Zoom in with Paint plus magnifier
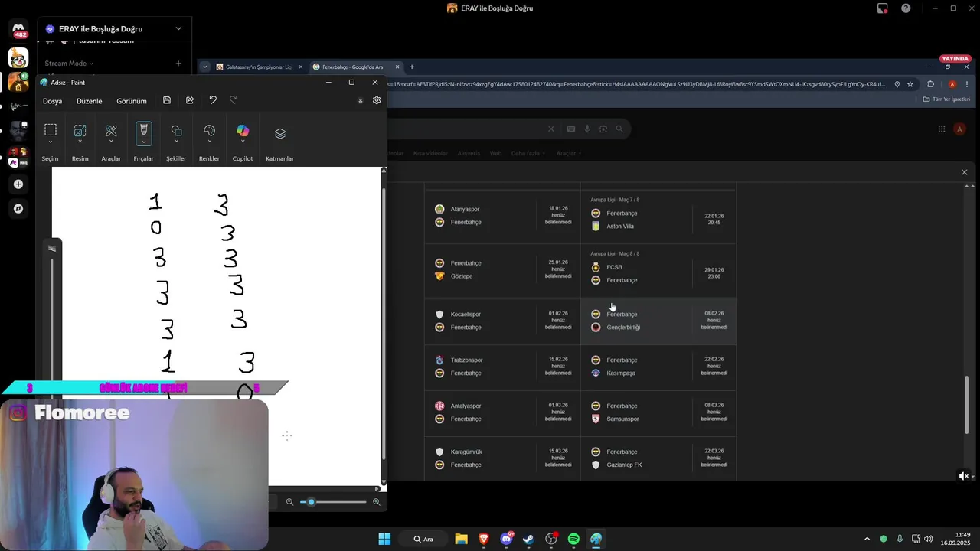The width and height of the screenshot is (980, 551). (376, 502)
